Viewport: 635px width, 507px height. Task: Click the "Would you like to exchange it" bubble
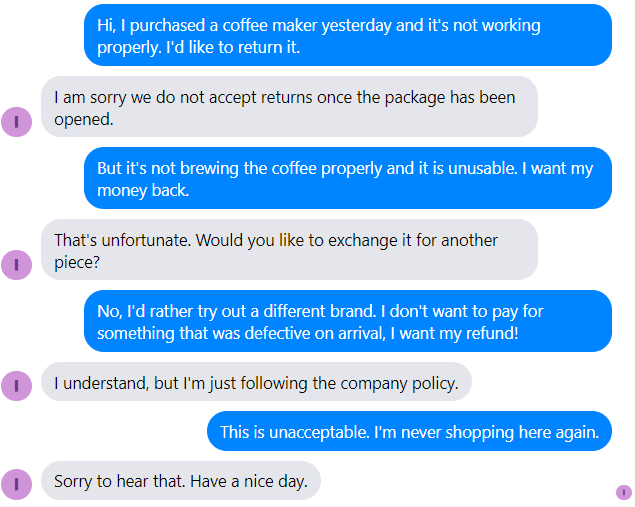coord(289,250)
